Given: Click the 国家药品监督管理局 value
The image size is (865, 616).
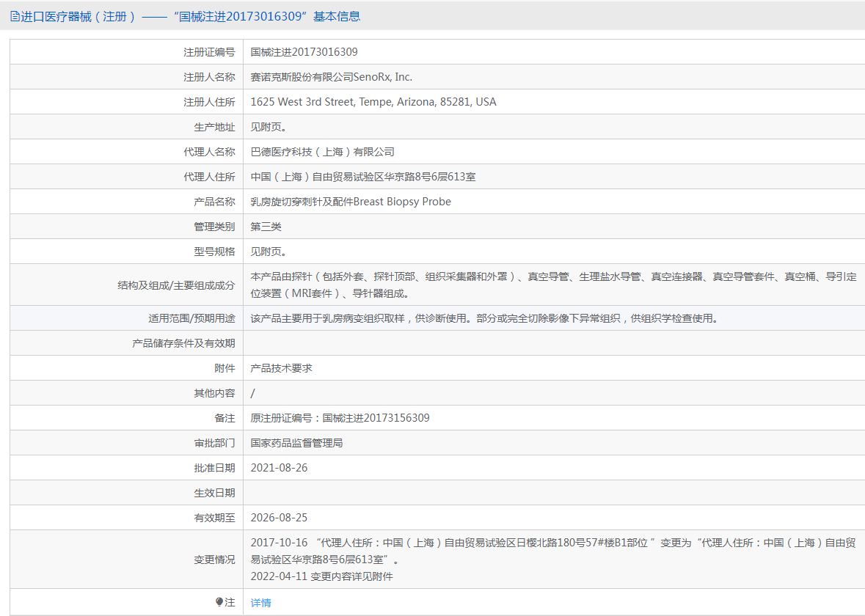Looking at the screenshot, I should [297, 444].
